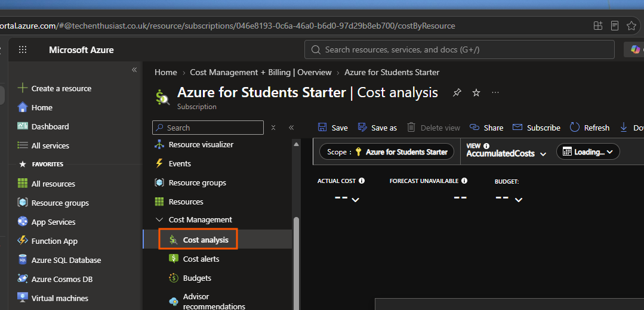Open Resource groups in the favorites sidebar
Viewport: 644px width, 310px height.
click(53, 203)
